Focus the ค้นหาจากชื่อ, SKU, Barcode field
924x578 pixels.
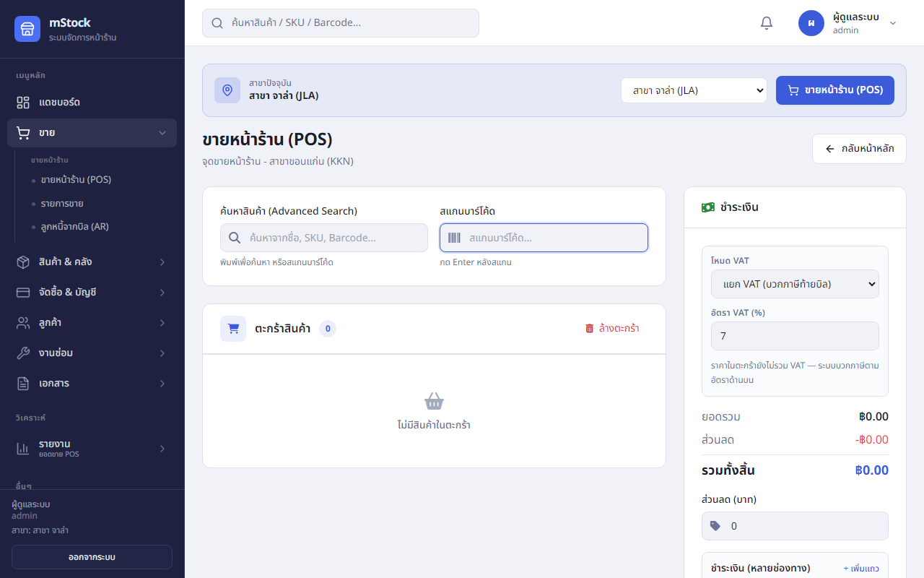point(324,238)
